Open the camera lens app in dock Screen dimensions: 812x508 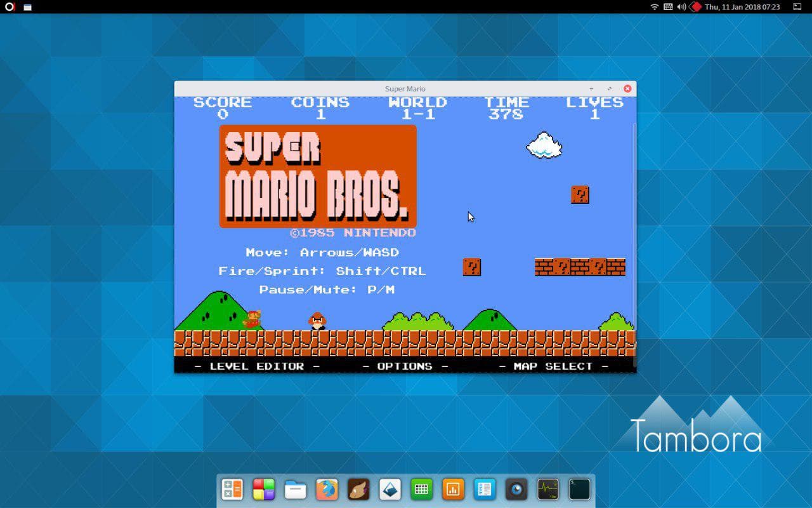(516, 490)
